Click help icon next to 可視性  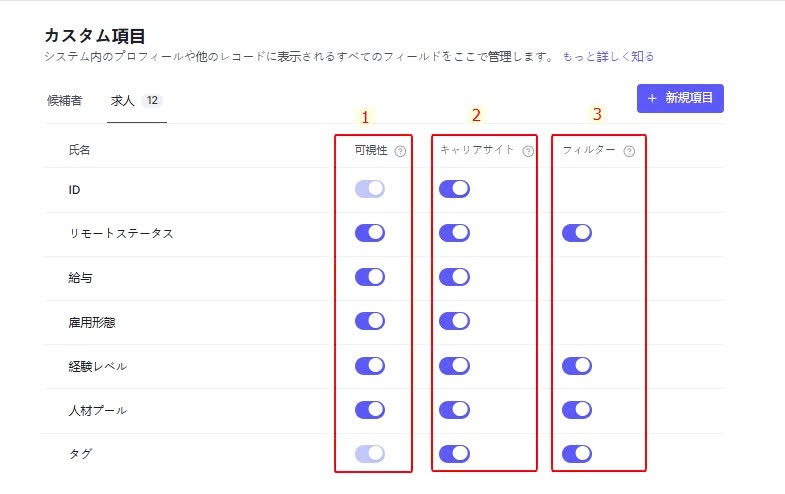pos(400,151)
